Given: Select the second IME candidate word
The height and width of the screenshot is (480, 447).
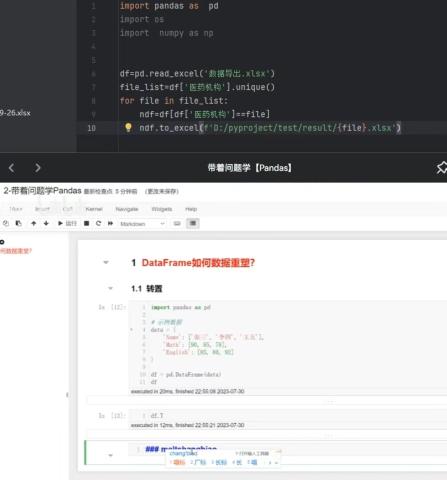Looking at the screenshot, I should (x=199, y=462).
